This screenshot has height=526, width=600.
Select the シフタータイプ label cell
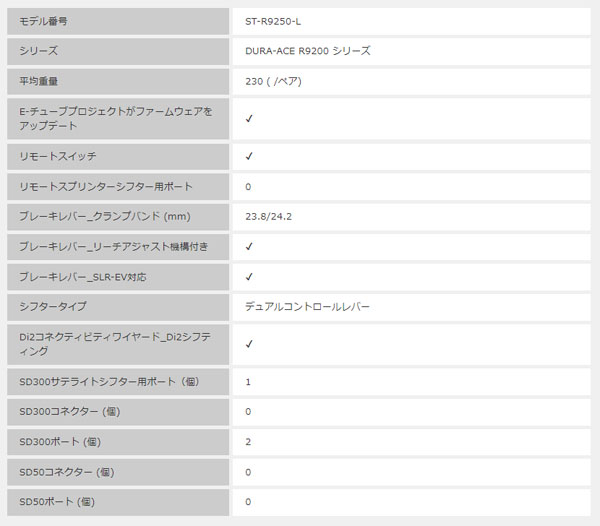point(118,307)
